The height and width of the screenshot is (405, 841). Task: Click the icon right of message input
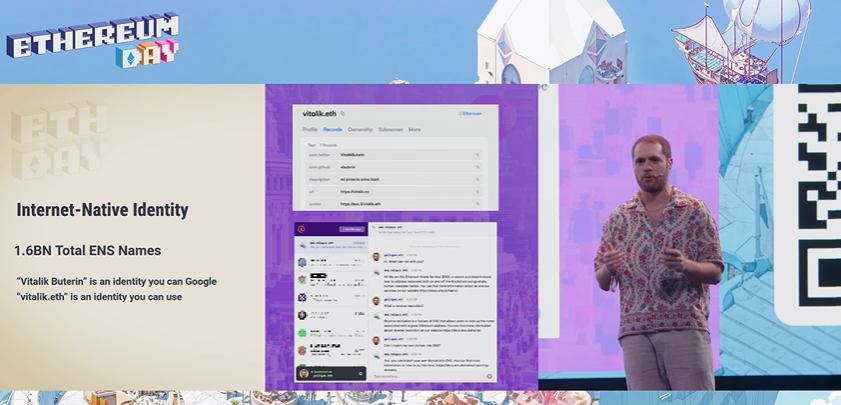pyautogui.click(x=489, y=376)
